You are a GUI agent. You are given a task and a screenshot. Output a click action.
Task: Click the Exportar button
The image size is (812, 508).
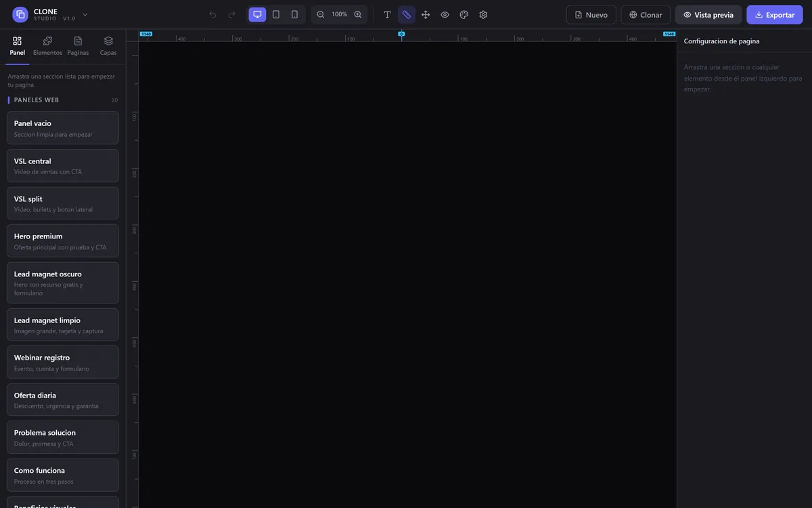(x=775, y=15)
